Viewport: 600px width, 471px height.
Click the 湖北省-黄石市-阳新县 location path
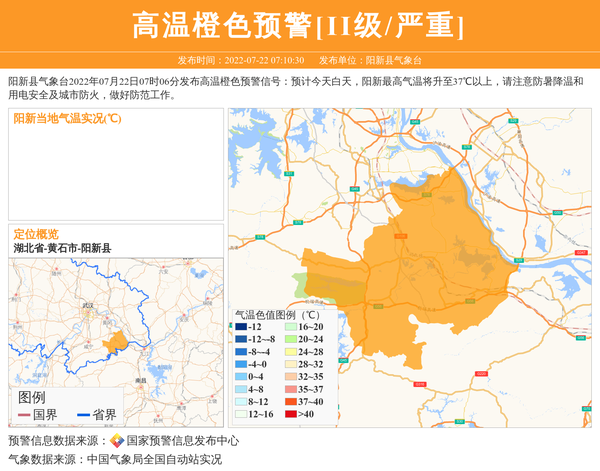click(62, 248)
